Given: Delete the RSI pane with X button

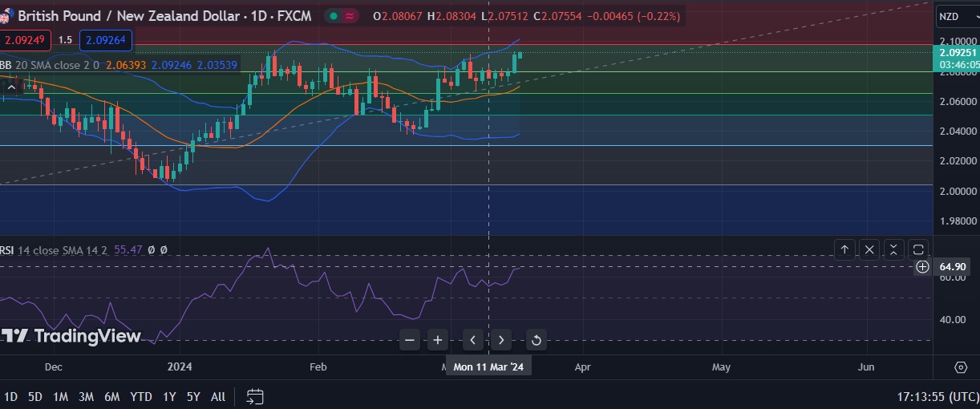Looking at the screenshot, I should (869, 249).
